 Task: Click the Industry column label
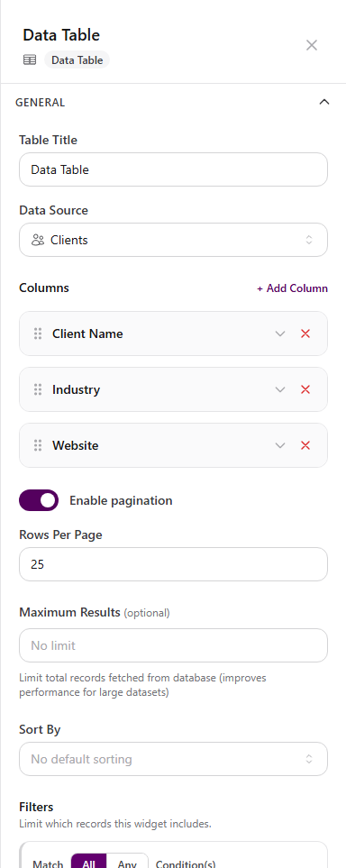(x=77, y=389)
